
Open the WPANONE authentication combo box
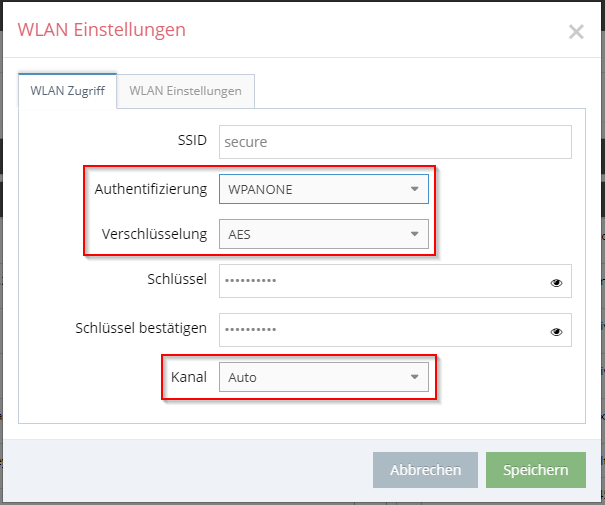point(324,189)
